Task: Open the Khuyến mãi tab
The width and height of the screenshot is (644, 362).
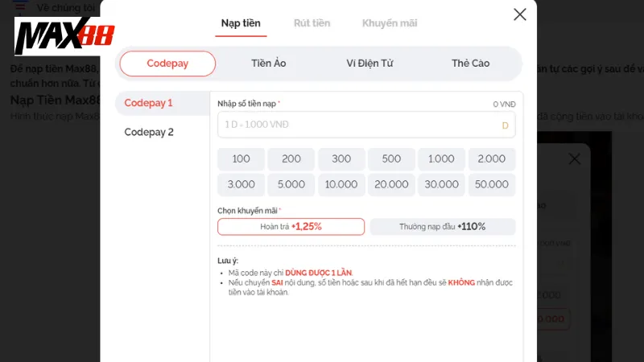Action: [390, 23]
